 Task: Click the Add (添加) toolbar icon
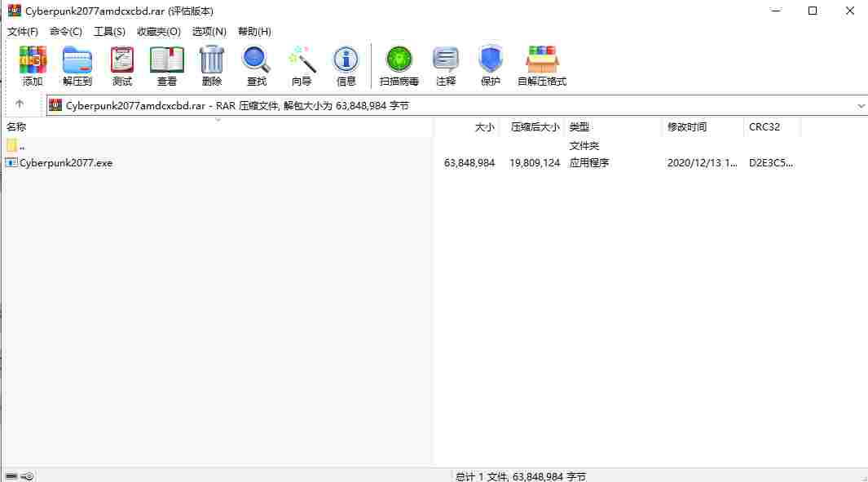pos(32,60)
